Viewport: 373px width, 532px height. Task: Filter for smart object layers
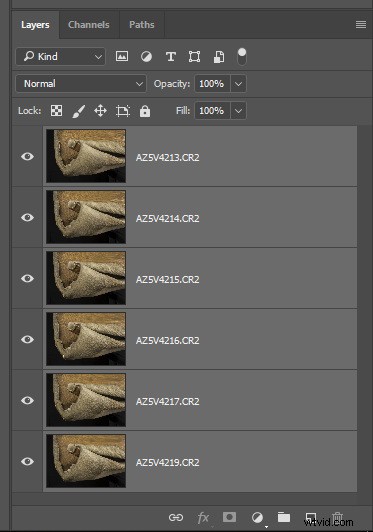pos(219,57)
